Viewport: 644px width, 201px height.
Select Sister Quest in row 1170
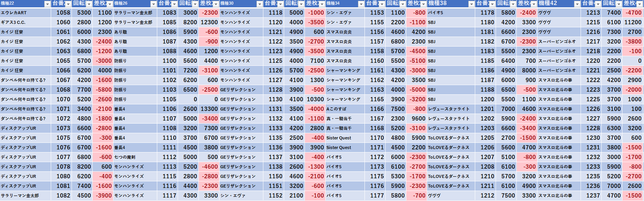click(x=345, y=138)
